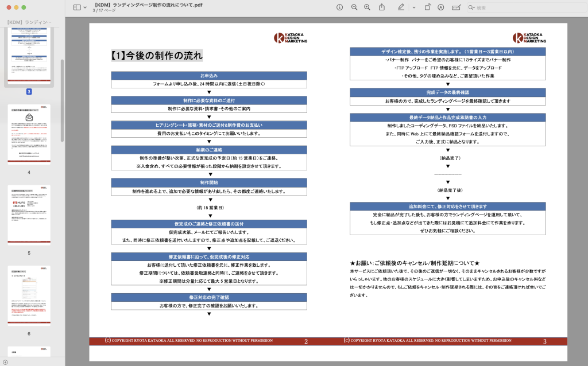
Task: Zoom out of the PDF
Action: coord(354,7)
